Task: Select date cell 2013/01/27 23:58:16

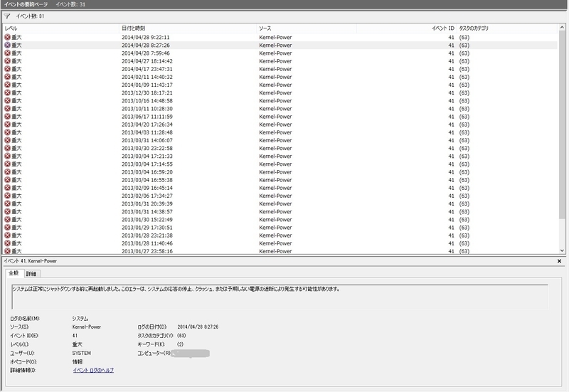Action: (147, 251)
